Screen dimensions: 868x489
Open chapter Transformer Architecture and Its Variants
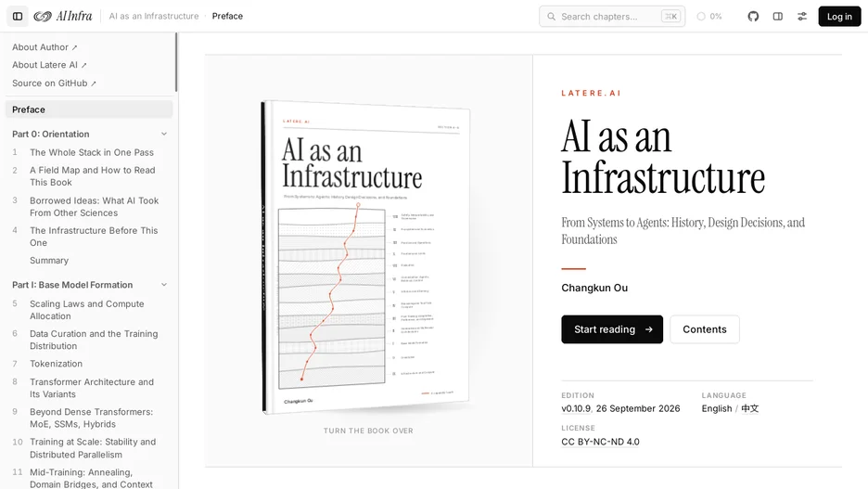click(x=92, y=388)
